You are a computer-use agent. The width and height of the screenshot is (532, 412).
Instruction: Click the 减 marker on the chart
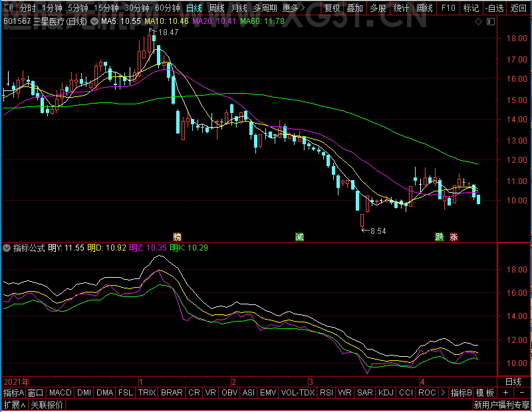click(299, 237)
